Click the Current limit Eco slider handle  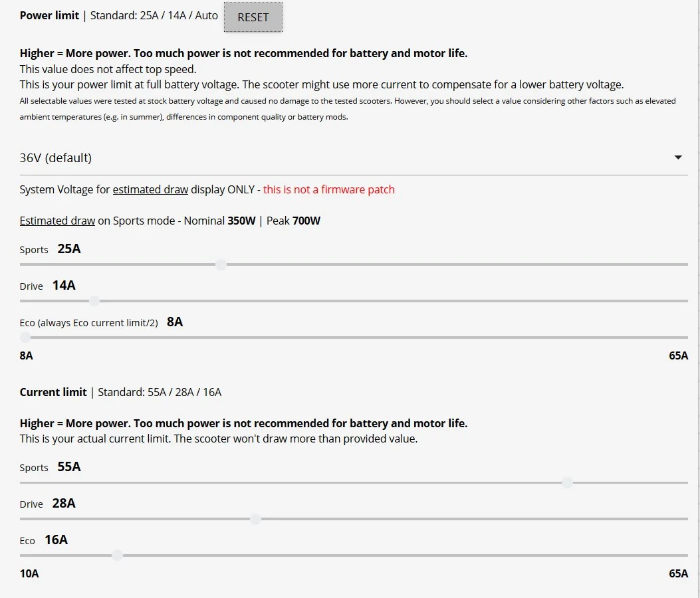pyautogui.click(x=117, y=555)
